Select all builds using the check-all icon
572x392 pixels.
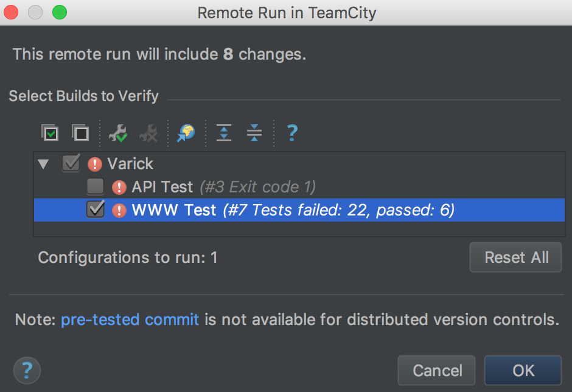click(x=51, y=133)
